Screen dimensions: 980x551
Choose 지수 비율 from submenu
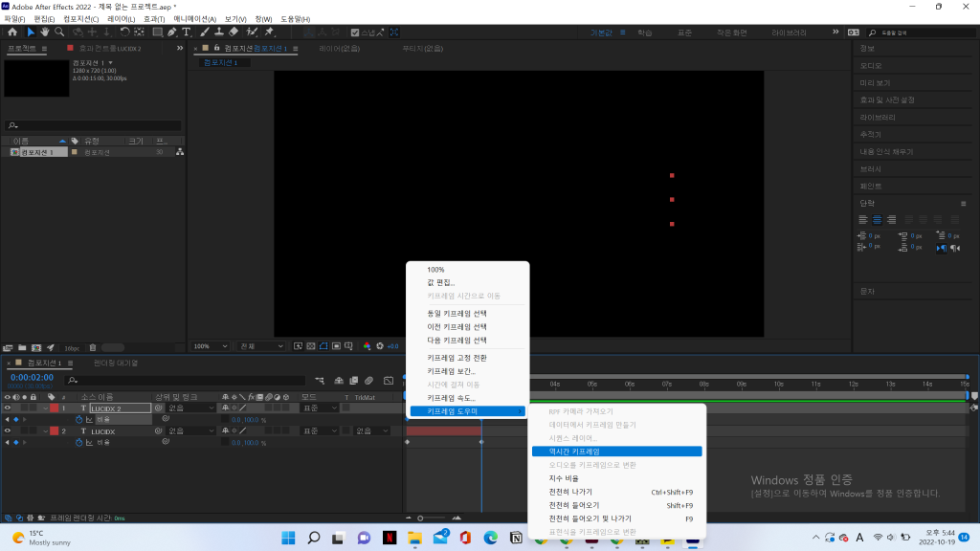coord(617,478)
